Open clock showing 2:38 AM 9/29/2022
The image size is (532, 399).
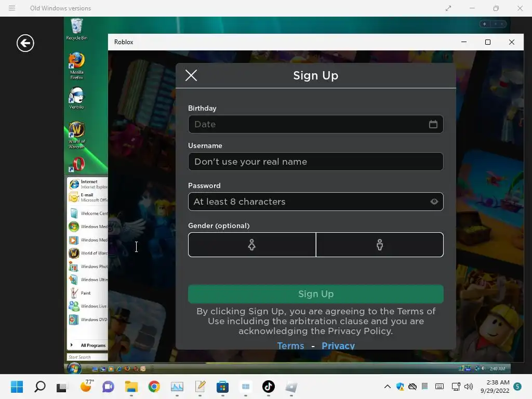tap(495, 387)
